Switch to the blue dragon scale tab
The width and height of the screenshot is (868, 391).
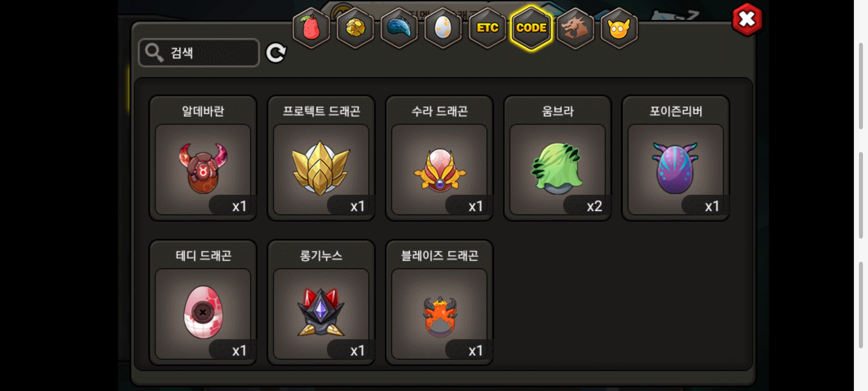pos(399,28)
